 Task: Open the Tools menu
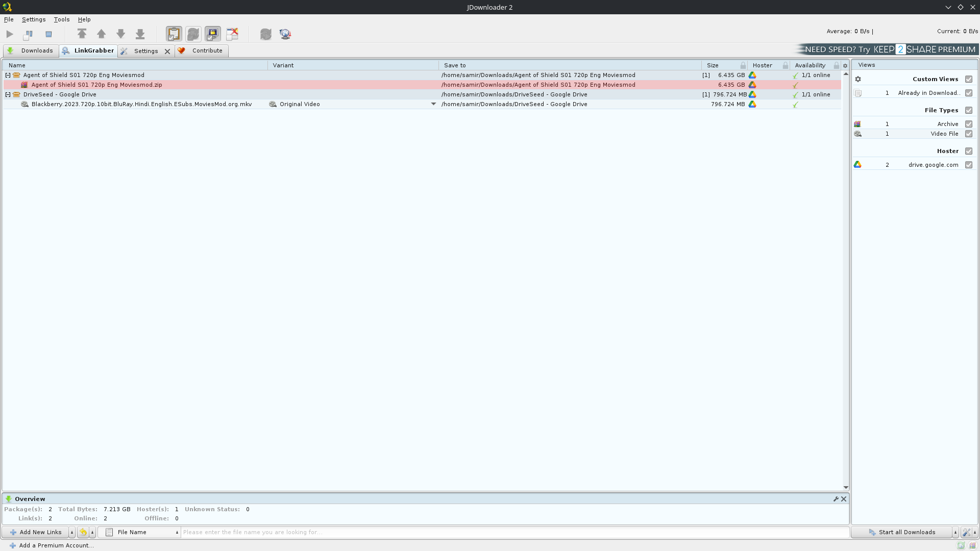pyautogui.click(x=61, y=19)
